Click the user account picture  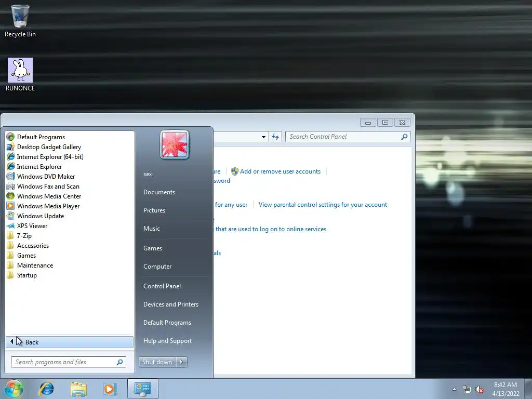[175, 145]
